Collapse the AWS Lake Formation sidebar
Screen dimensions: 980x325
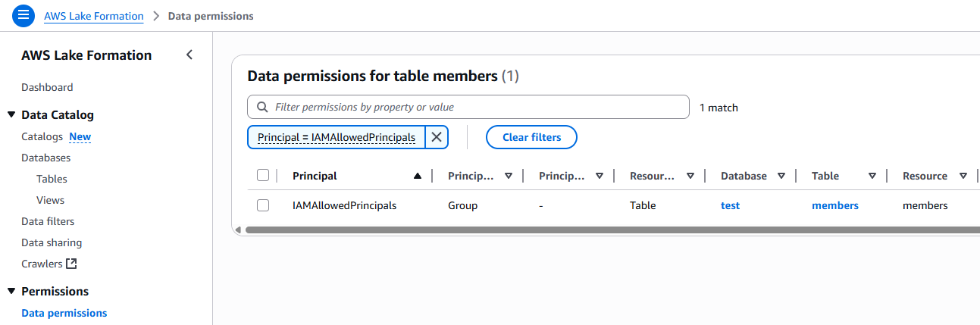coord(189,55)
